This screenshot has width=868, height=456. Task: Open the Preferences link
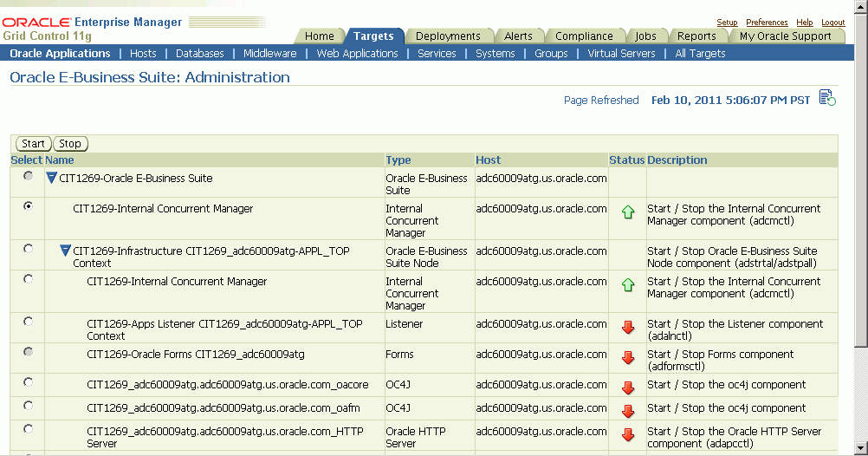[x=767, y=23]
